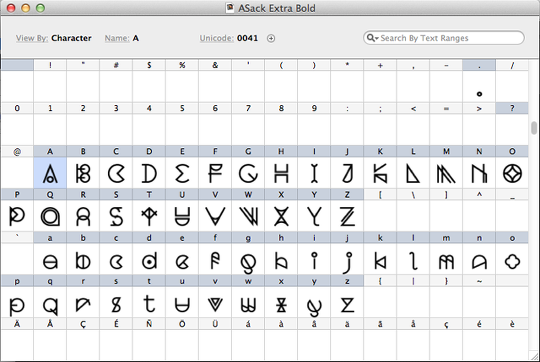Select the uppercase J glyph
The image size is (540, 362).
click(x=347, y=173)
